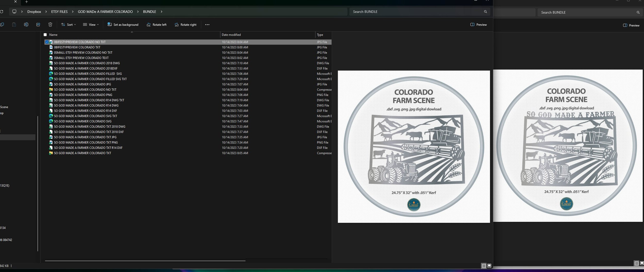Expand chevron after GOD MADe A FARMER COLORADO
Screen dimensions: 644x272
138,12
